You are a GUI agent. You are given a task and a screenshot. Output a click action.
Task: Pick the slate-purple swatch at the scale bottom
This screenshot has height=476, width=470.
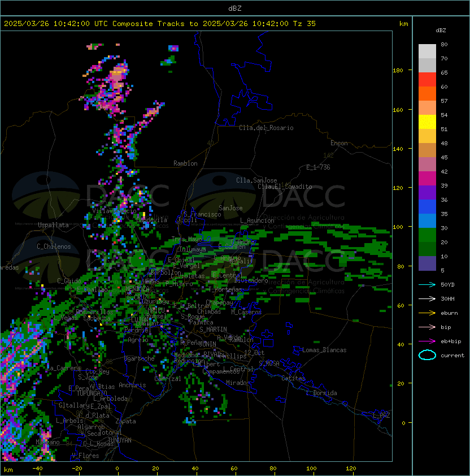tap(427, 263)
